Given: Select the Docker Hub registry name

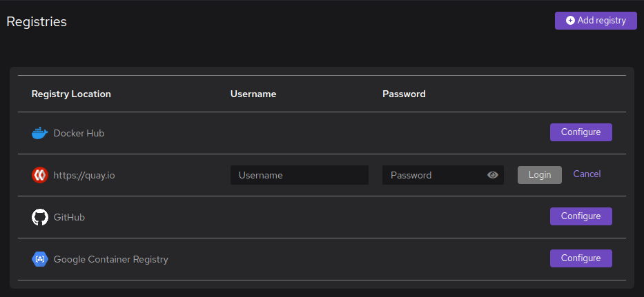Looking at the screenshot, I should pos(79,133).
